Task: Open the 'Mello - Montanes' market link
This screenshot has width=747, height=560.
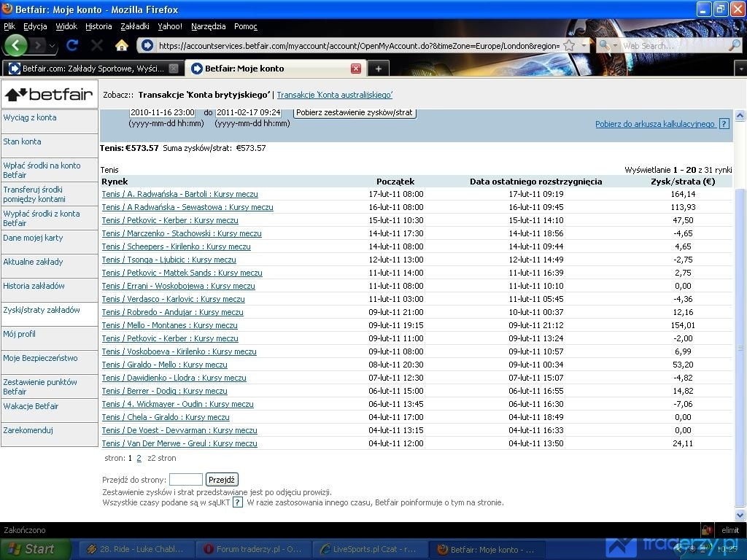Action: (169, 325)
